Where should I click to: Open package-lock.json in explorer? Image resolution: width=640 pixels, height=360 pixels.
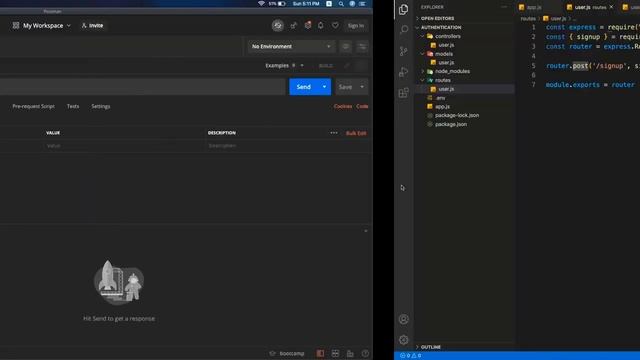pos(457,116)
